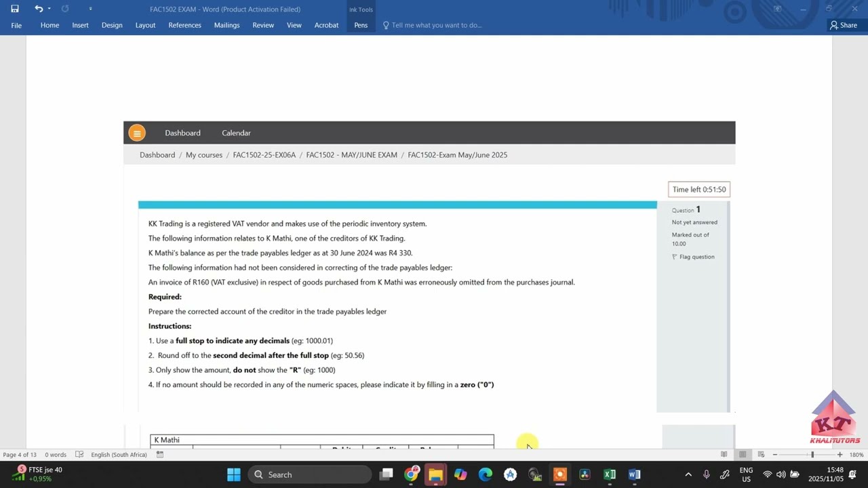Select the Design tab
Image resolution: width=868 pixels, height=488 pixels.
(112, 25)
